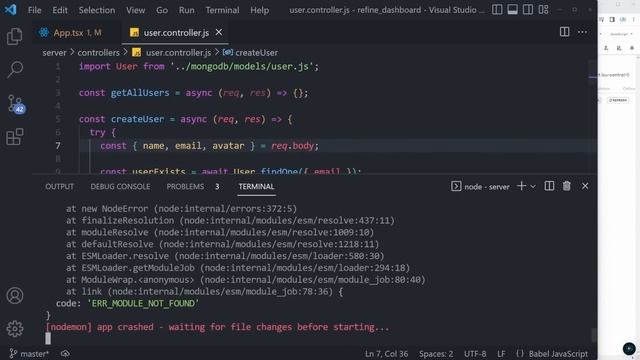
Task: Click the VS Code logo icon
Action: (10, 9)
